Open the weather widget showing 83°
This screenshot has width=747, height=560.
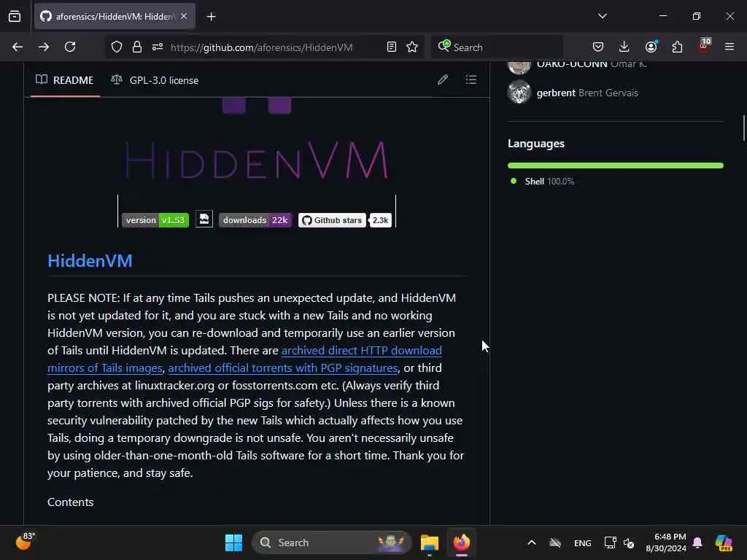26,542
